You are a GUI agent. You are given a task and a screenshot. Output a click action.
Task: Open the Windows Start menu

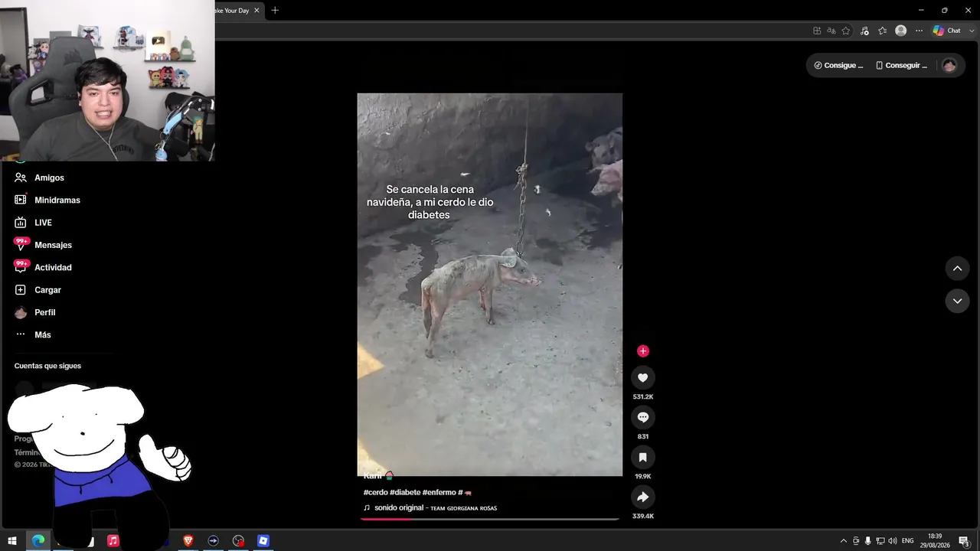12,541
